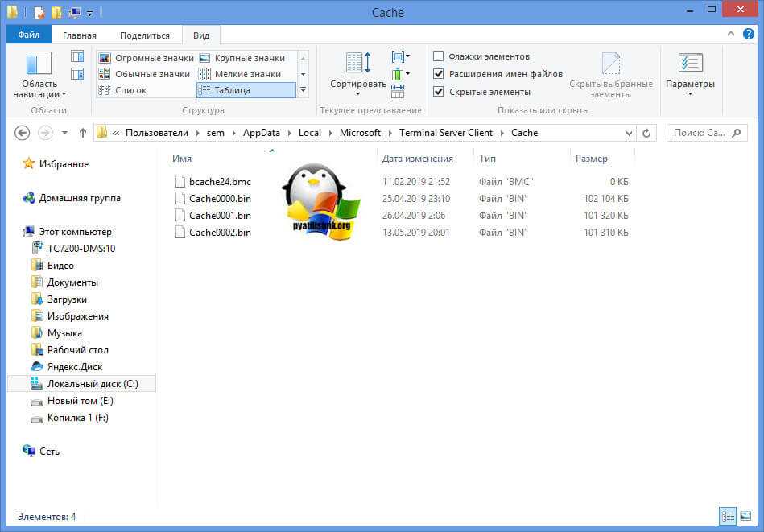Click the Refresh address bar icon
764x532 pixels.
coord(646,133)
